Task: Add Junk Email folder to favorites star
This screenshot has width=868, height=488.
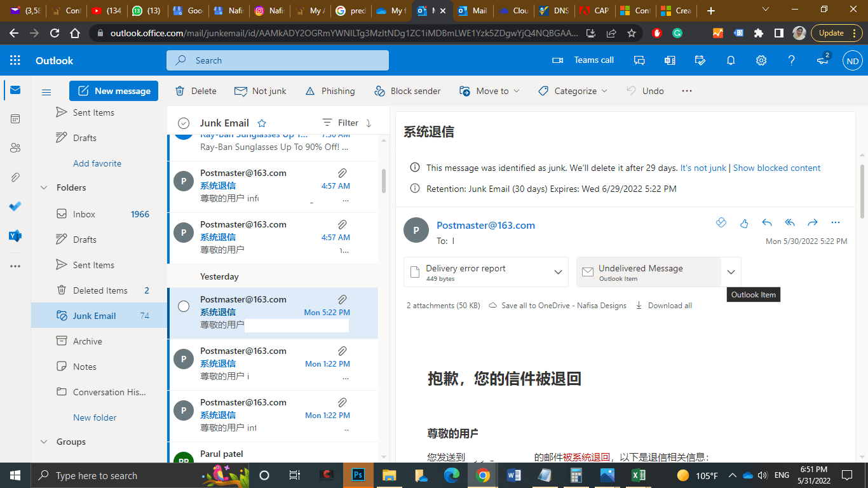Action: pos(262,123)
